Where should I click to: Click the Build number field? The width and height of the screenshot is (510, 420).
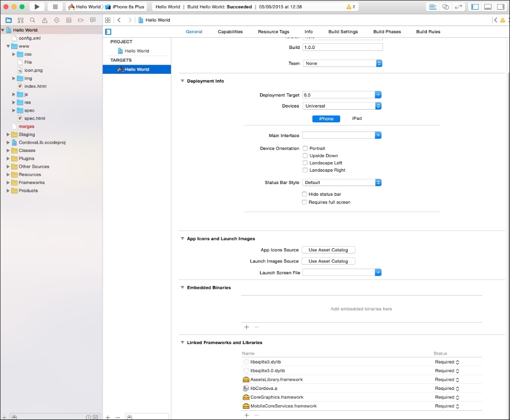click(343, 47)
